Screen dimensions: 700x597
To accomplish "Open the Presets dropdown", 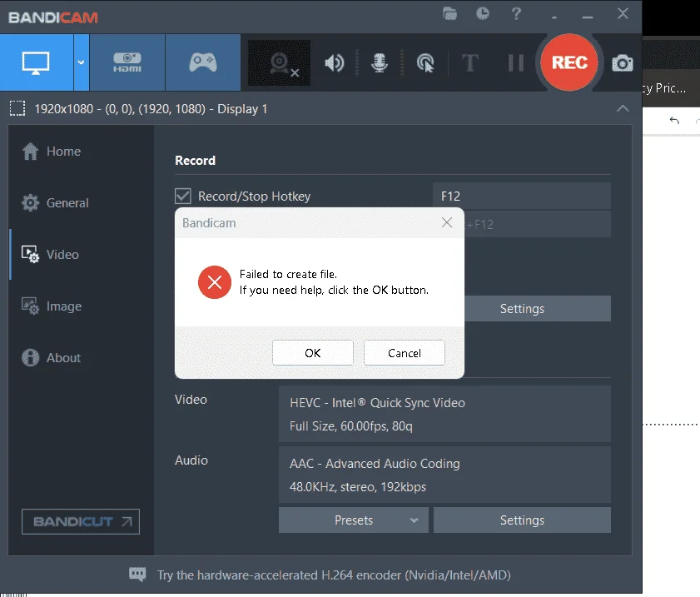I will click(354, 520).
